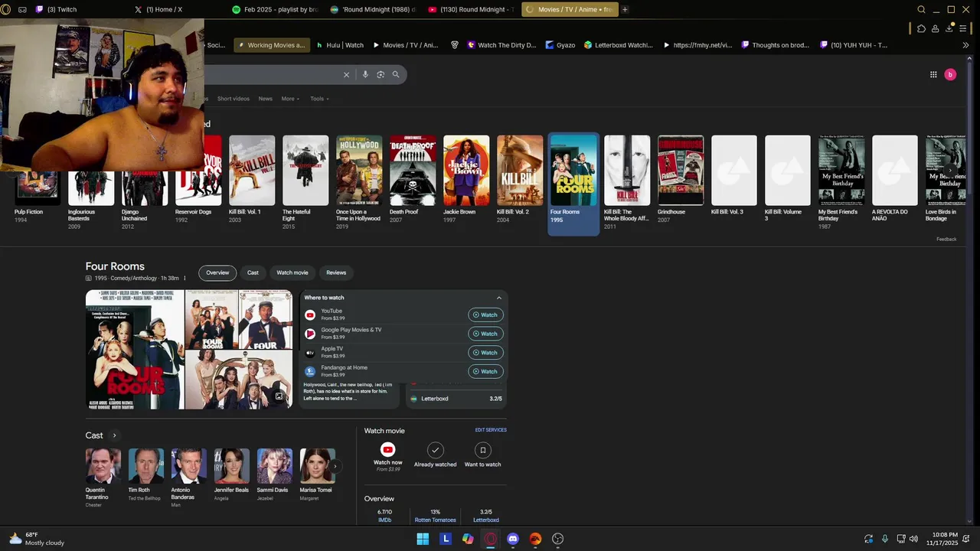980x551 pixels.
Task: Open volume control in system tray
Action: (x=913, y=539)
